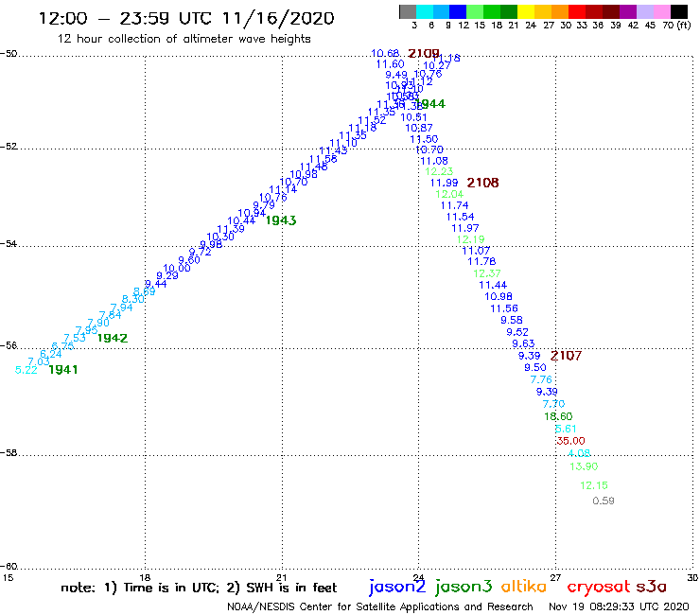Click the black legend color swatch
The image size is (700, 615).
coord(679,11)
